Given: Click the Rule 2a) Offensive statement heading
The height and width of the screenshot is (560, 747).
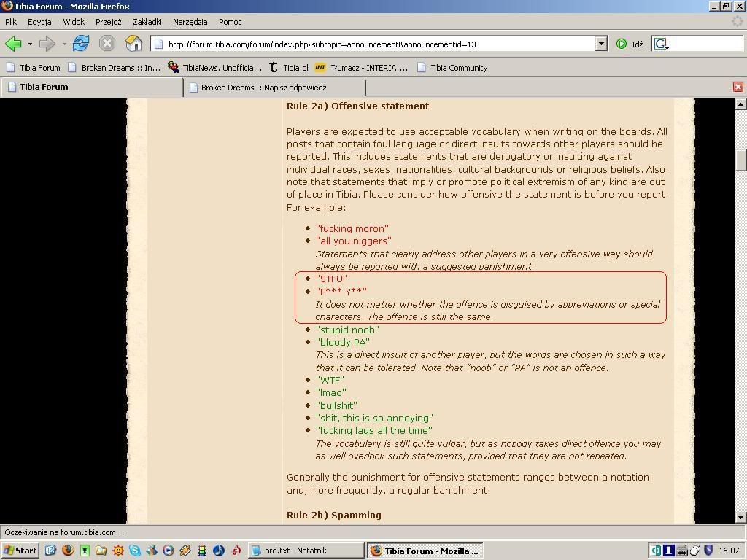Looking at the screenshot, I should tap(357, 106).
